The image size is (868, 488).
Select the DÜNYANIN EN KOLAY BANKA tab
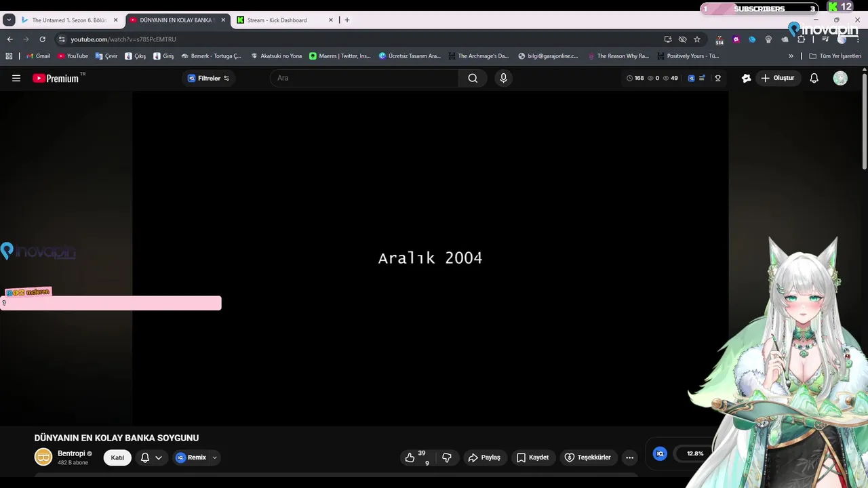(x=178, y=20)
